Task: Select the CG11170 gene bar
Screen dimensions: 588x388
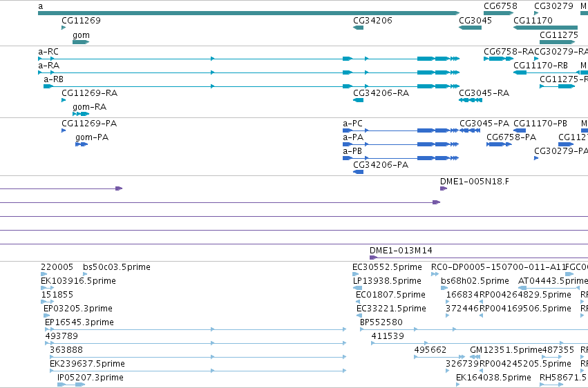Action: (545, 28)
